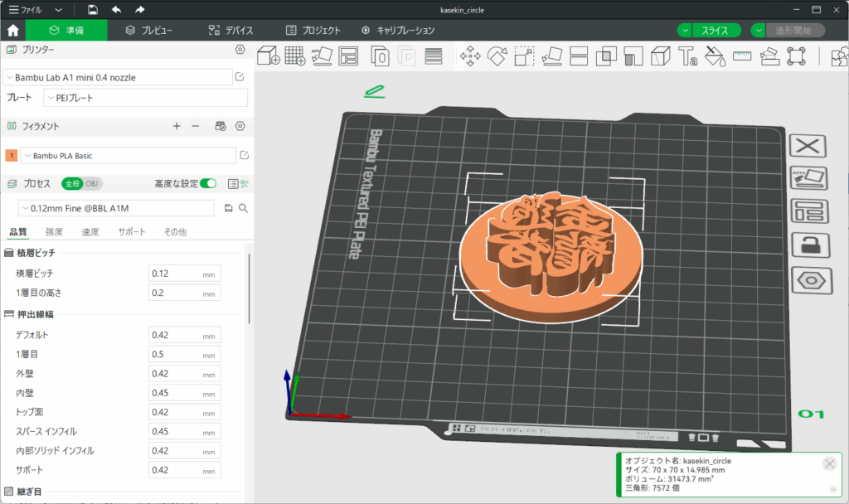Toggle the 高度な設定 advanced switch
Screen dimensions: 849x504
208,183
